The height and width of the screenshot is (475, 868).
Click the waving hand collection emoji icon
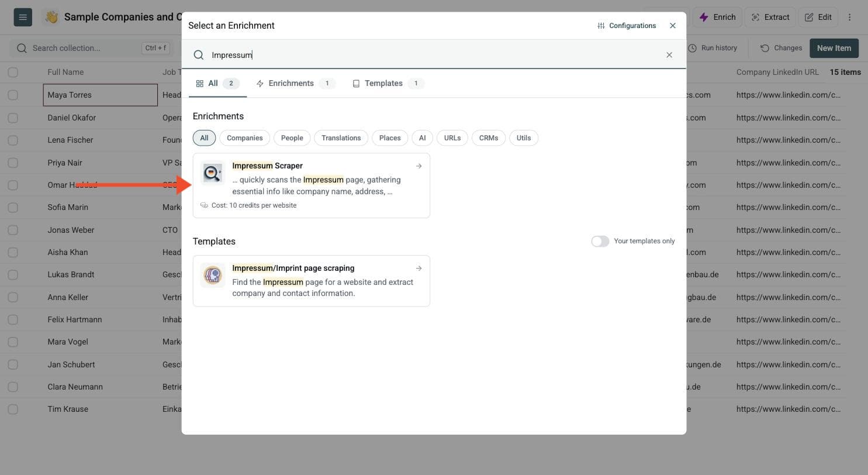click(x=51, y=17)
